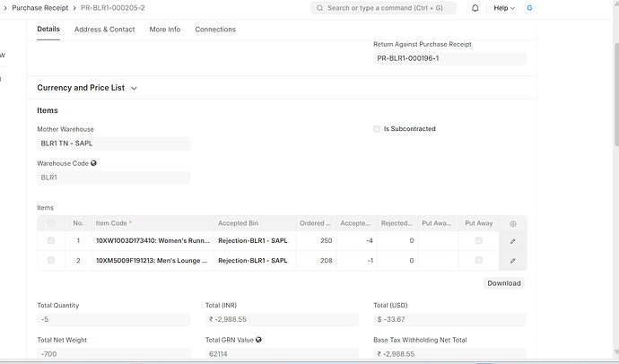Click the user avatar G icon
The width and height of the screenshot is (619, 364).
tap(529, 8)
